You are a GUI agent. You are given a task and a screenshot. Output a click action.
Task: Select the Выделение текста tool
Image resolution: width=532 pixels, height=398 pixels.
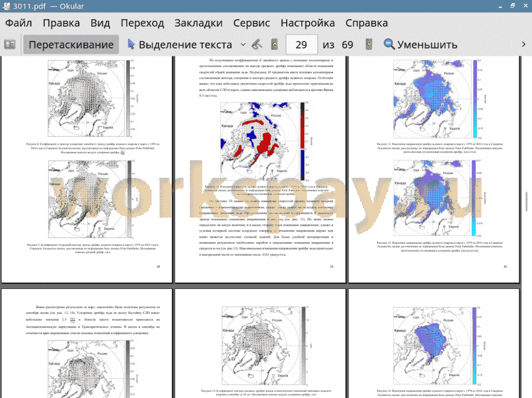(x=180, y=45)
